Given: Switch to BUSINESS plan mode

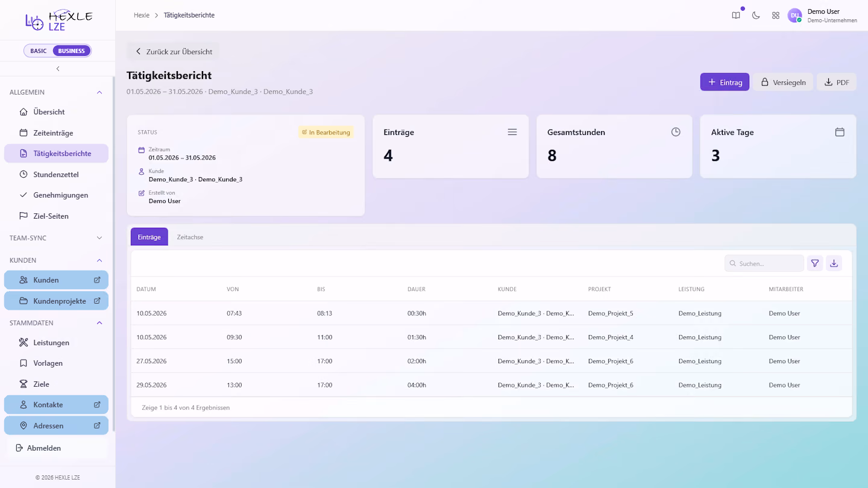Looking at the screenshot, I should pyautogui.click(x=72, y=51).
